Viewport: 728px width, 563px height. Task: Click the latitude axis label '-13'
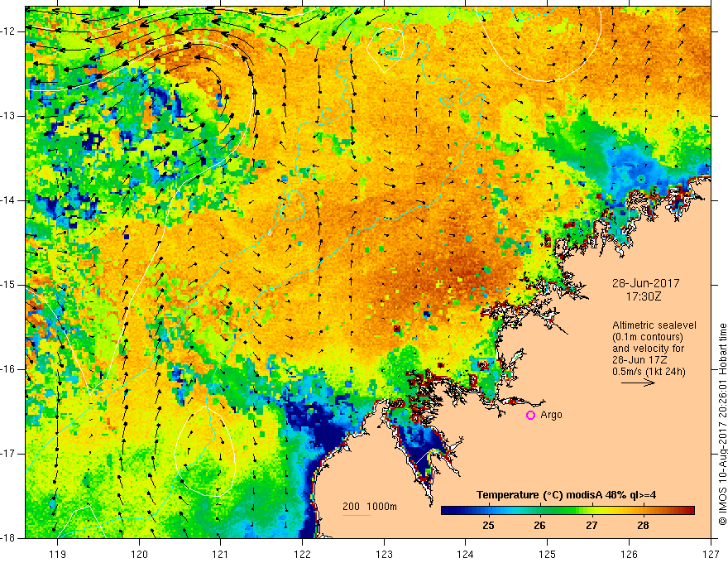[8, 116]
